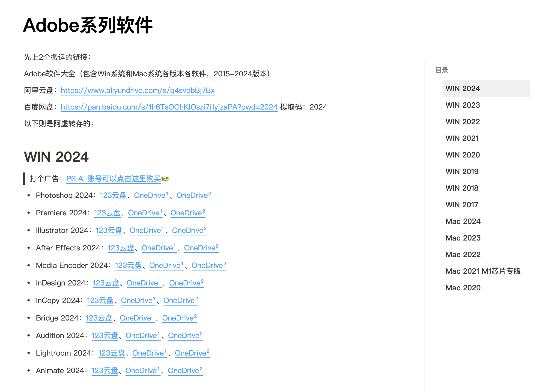
Task: Click the 提取码：2024 text
Action: tap(304, 107)
